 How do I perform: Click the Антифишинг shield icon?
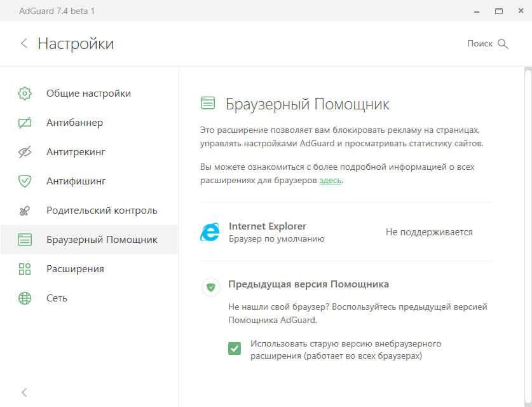coord(25,181)
